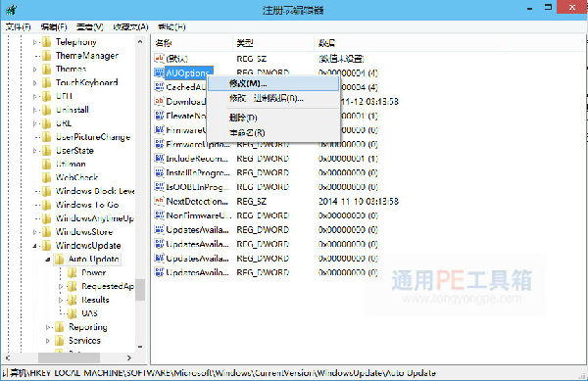Collapse the WindowsUpdate key
The width and height of the screenshot is (588, 381).
[x=34, y=246]
